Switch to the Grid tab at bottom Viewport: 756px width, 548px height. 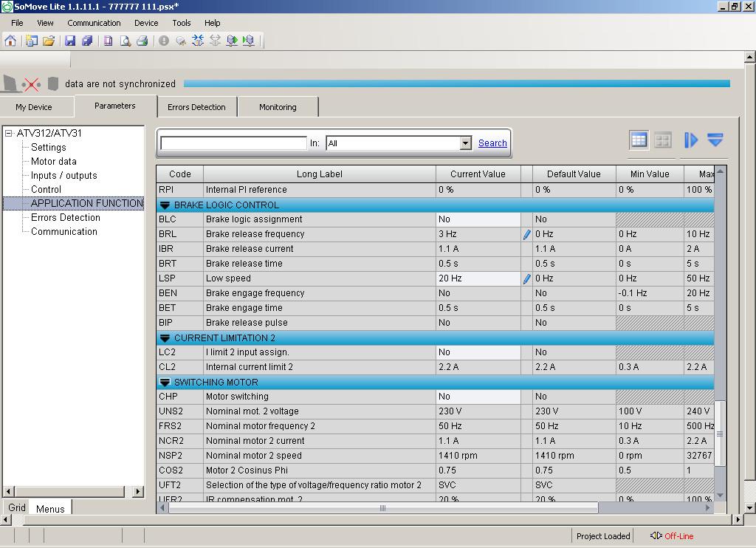coord(17,507)
